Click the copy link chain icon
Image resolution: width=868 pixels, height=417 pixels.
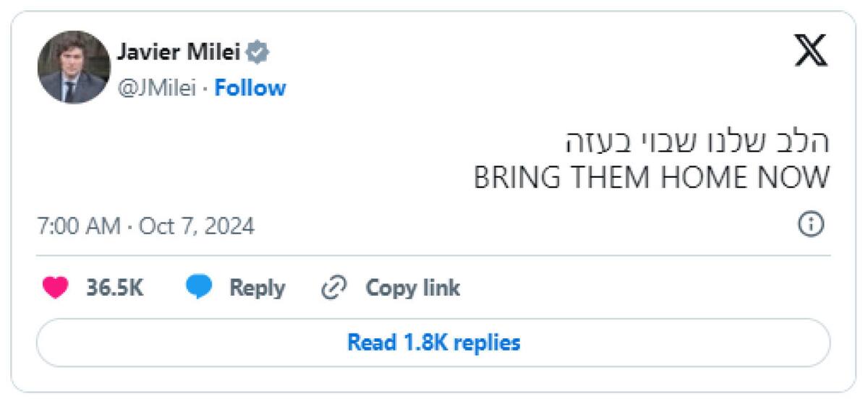334,288
